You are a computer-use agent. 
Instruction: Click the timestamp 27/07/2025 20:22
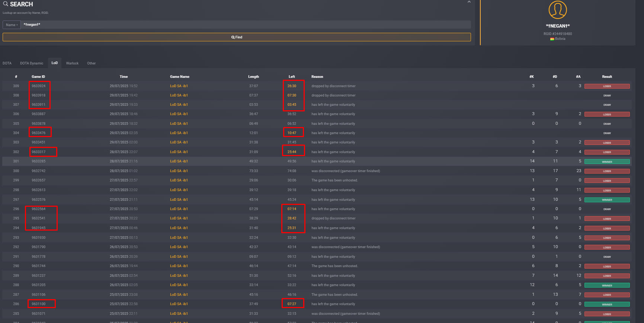click(124, 218)
